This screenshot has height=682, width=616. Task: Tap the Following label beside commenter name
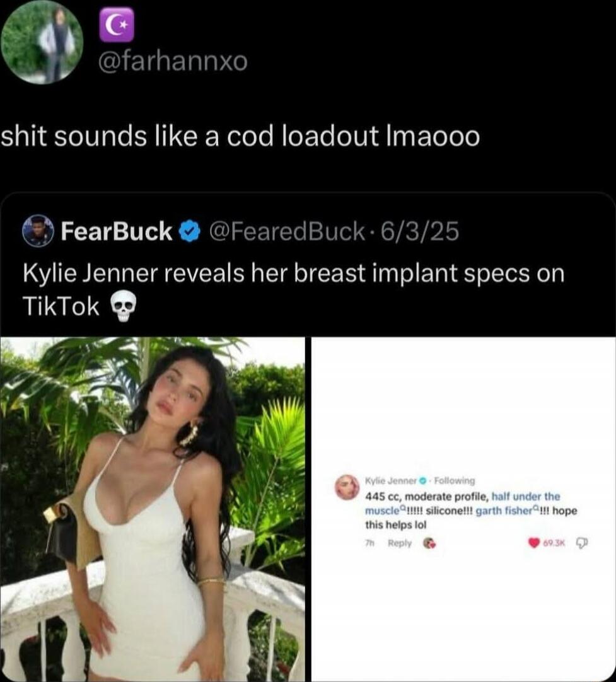(455, 481)
